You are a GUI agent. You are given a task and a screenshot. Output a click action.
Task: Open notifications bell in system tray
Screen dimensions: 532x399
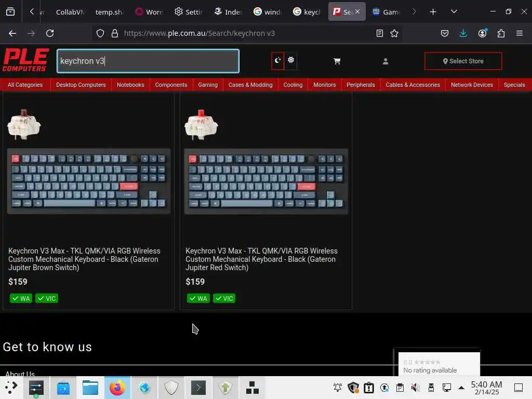[338, 387]
